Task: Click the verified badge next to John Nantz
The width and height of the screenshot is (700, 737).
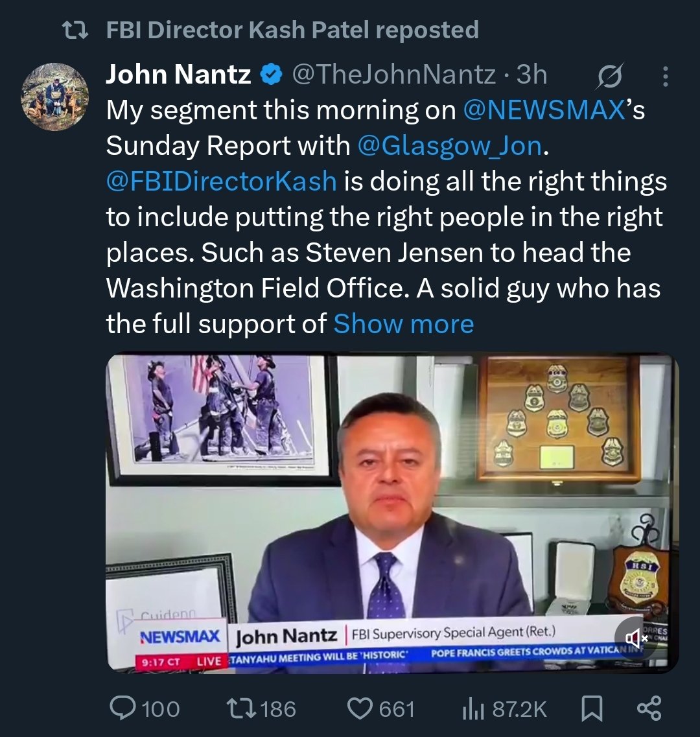Action: pyautogui.click(x=268, y=74)
